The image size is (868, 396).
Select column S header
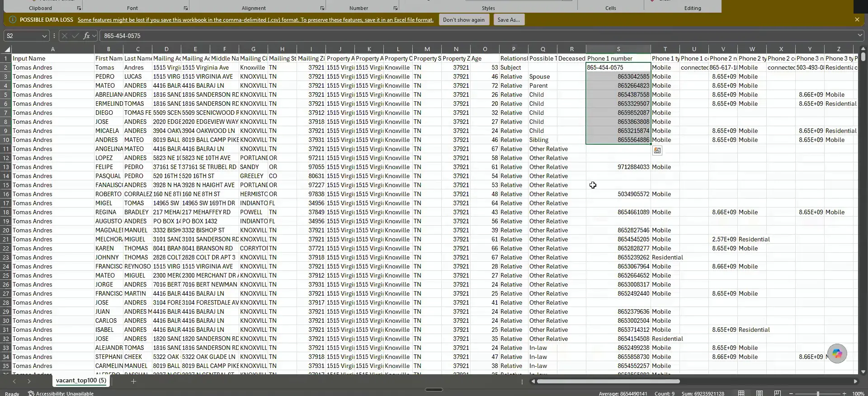pyautogui.click(x=618, y=49)
